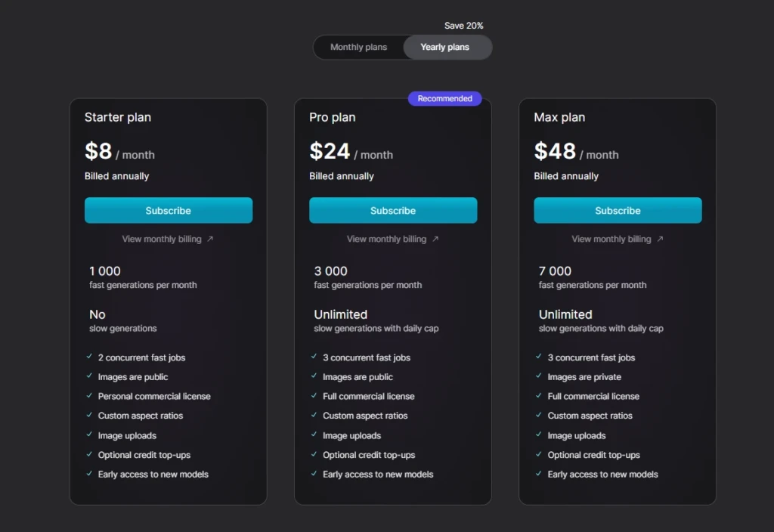Click the arrow icon beside Pro monthly billing

point(435,239)
